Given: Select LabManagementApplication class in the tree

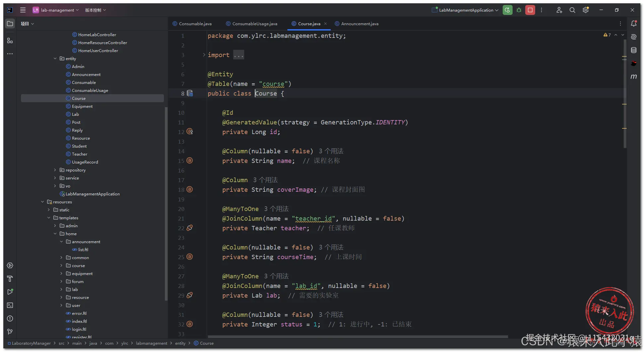Looking at the screenshot, I should point(93,194).
